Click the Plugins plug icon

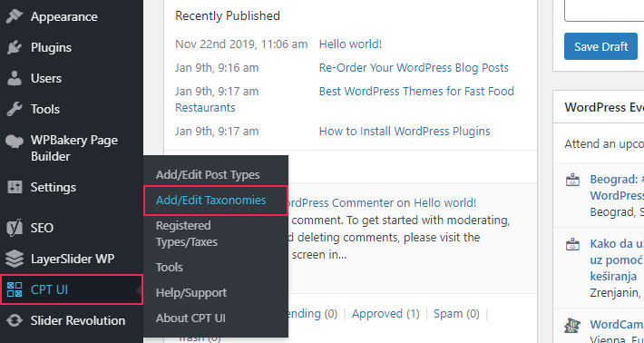click(x=15, y=48)
